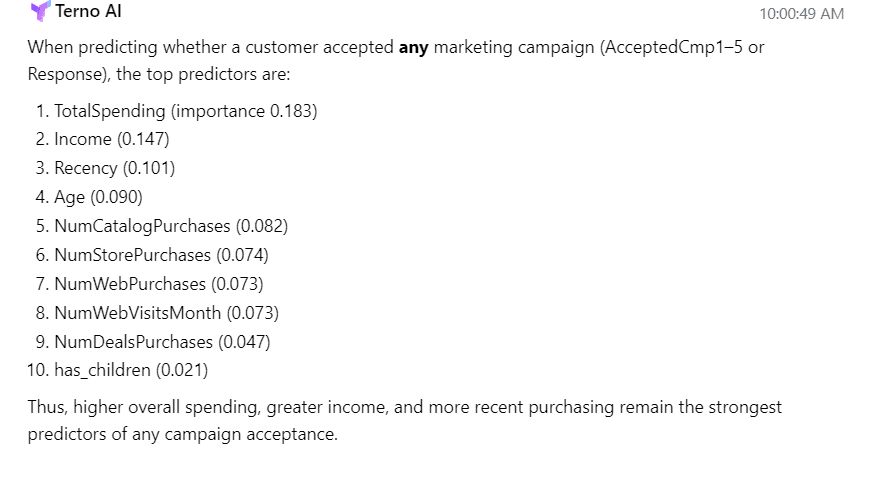Select the NumWebVisitsMonth (0.073) entry
Image resolution: width=887 pixels, height=480 pixels.
point(166,313)
